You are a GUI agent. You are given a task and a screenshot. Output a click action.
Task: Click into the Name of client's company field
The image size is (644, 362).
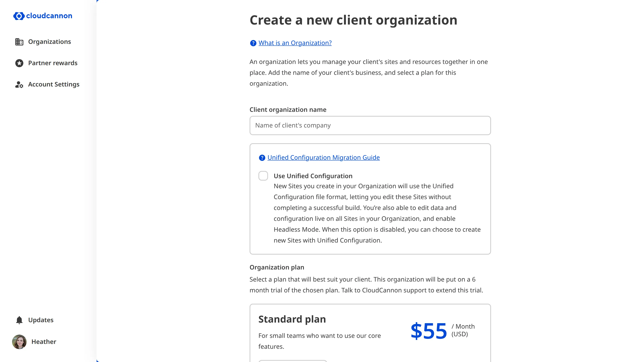pos(370,125)
